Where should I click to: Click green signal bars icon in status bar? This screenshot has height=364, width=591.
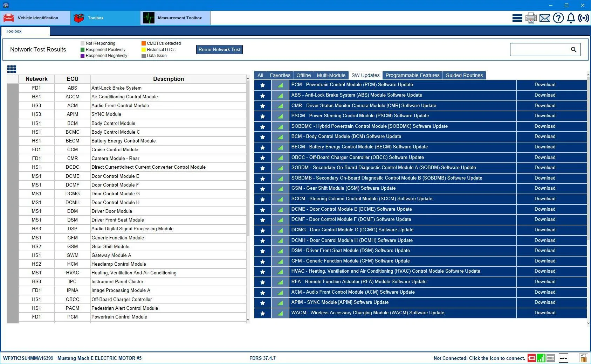[541, 358]
